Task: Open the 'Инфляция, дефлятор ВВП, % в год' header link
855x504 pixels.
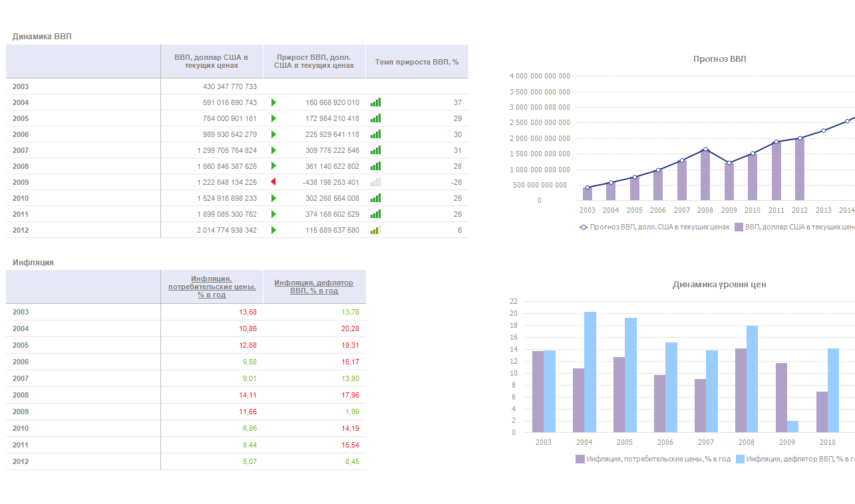Action: 314,287
